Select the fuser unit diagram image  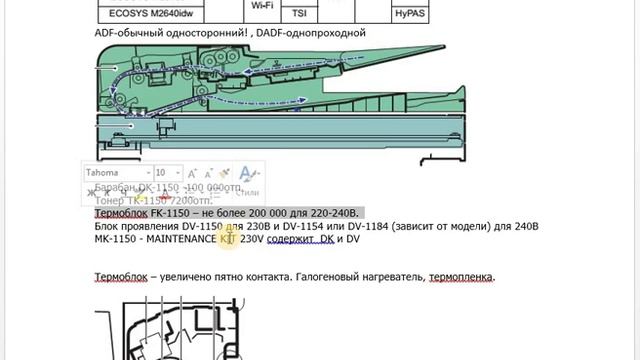click(170, 329)
